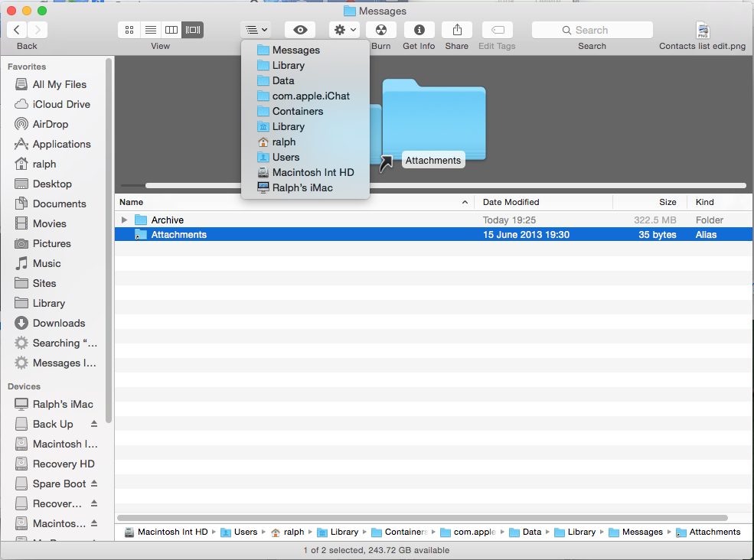
Task: Open iCloud Drive in sidebar
Action: pyautogui.click(x=53, y=104)
